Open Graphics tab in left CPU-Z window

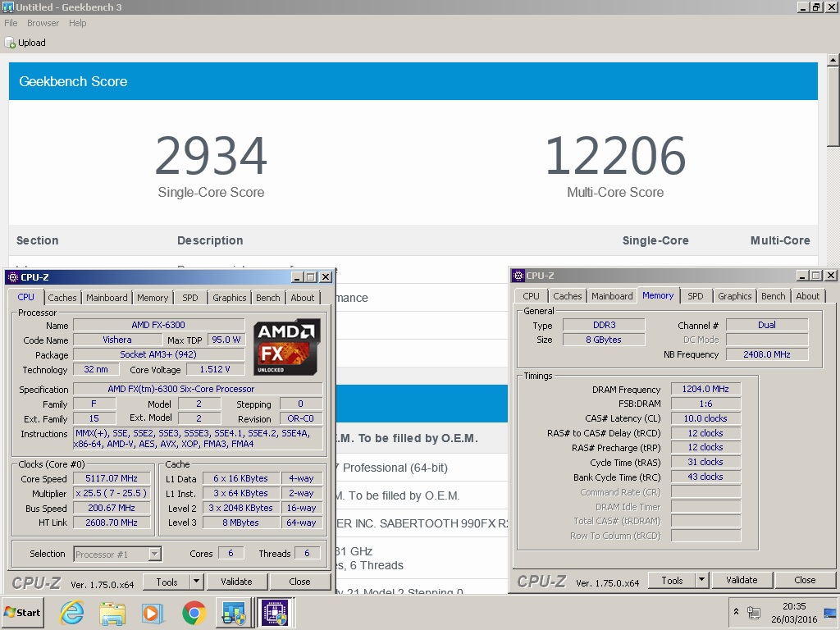tap(230, 297)
